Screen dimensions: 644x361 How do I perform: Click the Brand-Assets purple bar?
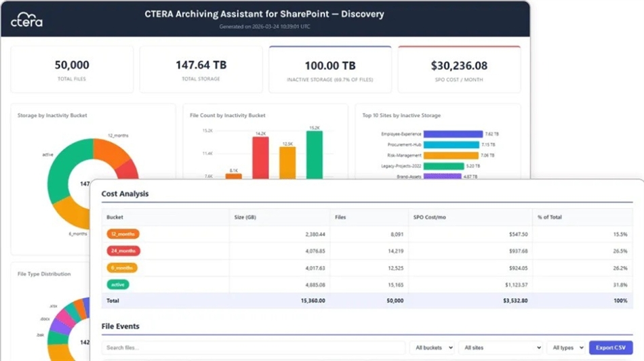pyautogui.click(x=443, y=176)
